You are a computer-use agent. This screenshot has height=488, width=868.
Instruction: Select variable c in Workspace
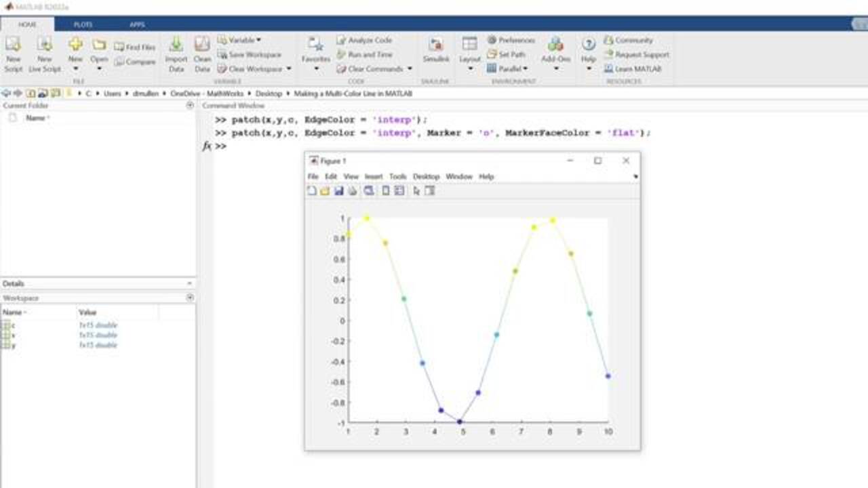point(12,325)
